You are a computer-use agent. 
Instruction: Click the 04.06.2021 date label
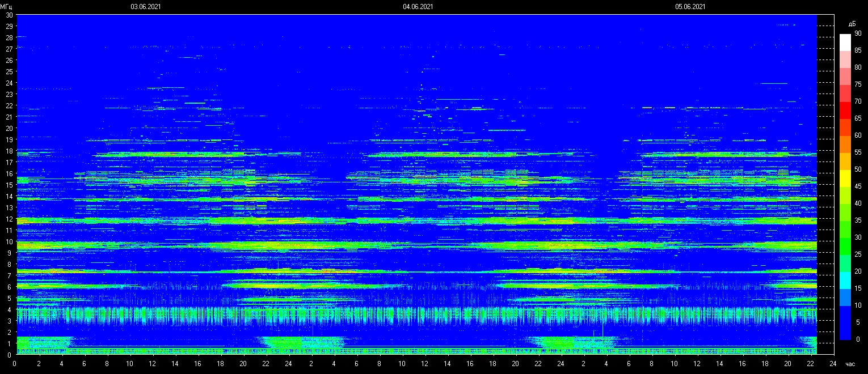tap(418, 7)
